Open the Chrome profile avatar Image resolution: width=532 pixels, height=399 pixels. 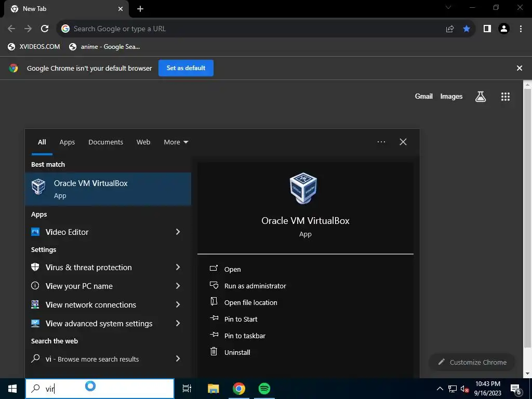[x=504, y=29]
